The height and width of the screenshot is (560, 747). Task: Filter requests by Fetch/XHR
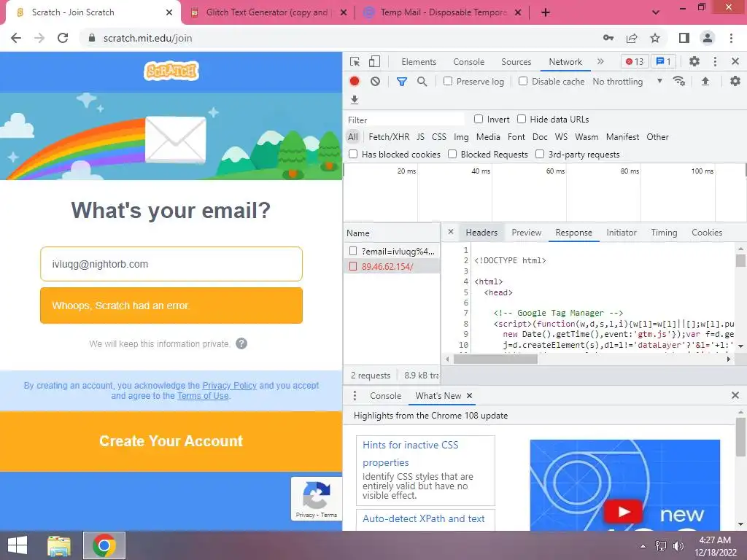pos(389,136)
